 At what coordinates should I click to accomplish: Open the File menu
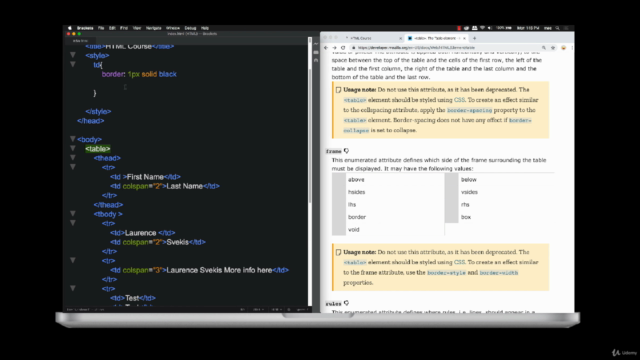(101, 28)
